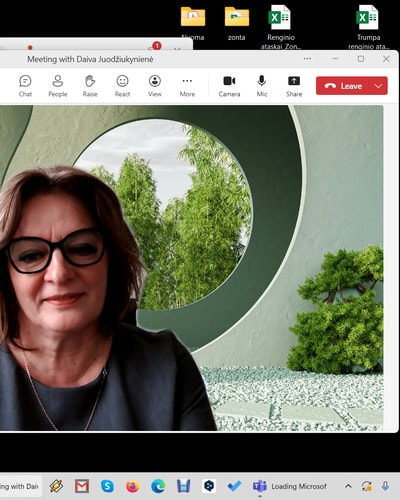The width and height of the screenshot is (400, 500).
Task: Open the React emoji options
Action: (122, 86)
